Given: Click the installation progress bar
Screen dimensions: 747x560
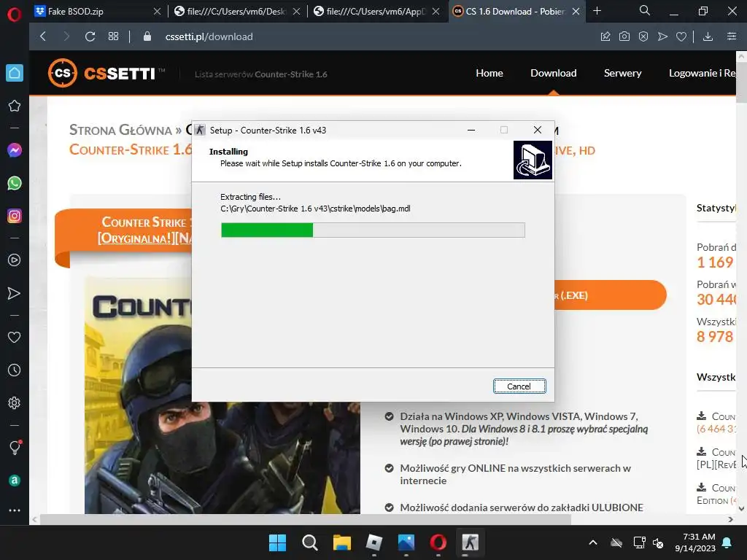Looking at the screenshot, I should tap(373, 230).
